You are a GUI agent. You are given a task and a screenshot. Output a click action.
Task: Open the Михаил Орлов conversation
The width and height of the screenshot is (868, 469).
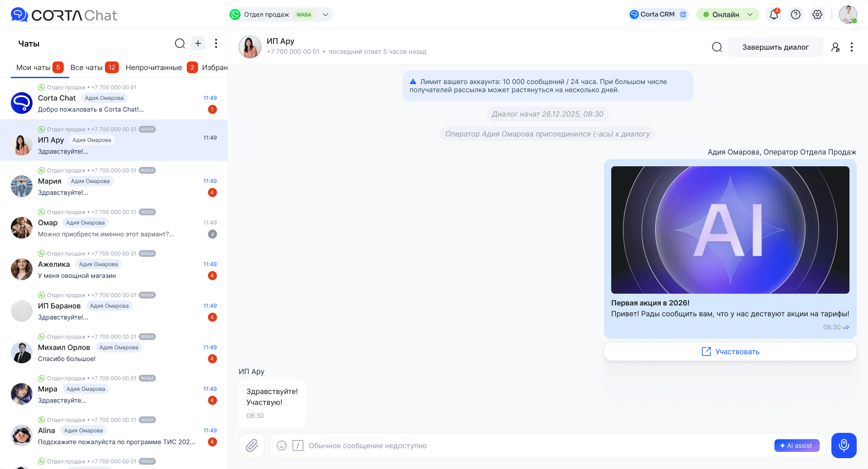pos(114,348)
